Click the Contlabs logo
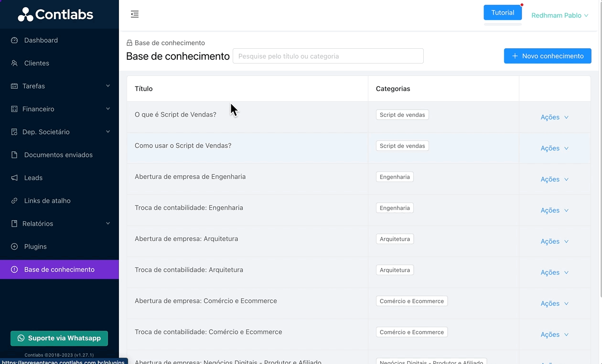This screenshot has width=602, height=364. [55, 14]
